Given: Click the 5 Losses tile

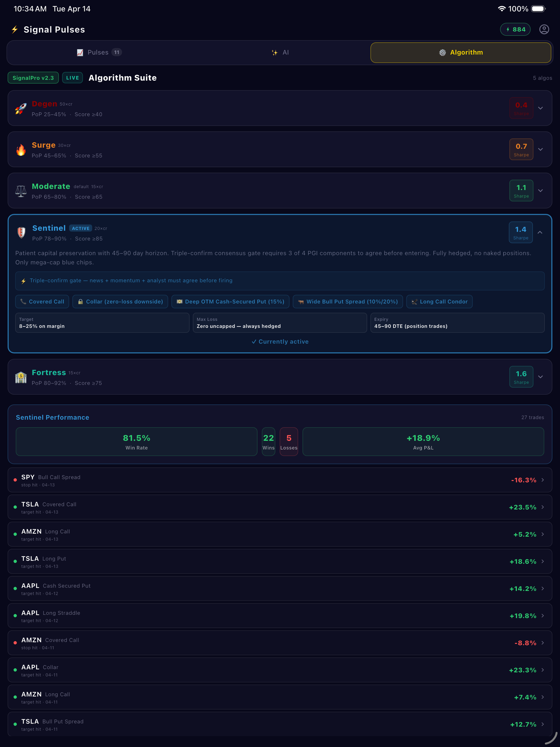Looking at the screenshot, I should coord(289,442).
